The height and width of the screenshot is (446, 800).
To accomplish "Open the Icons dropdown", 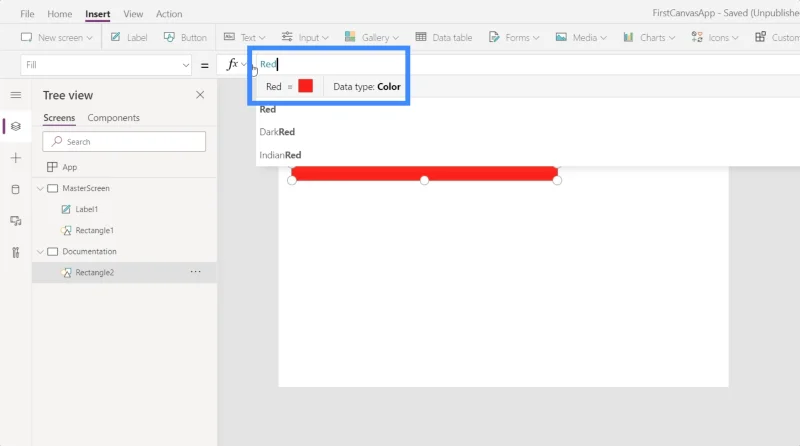I will click(x=715, y=37).
